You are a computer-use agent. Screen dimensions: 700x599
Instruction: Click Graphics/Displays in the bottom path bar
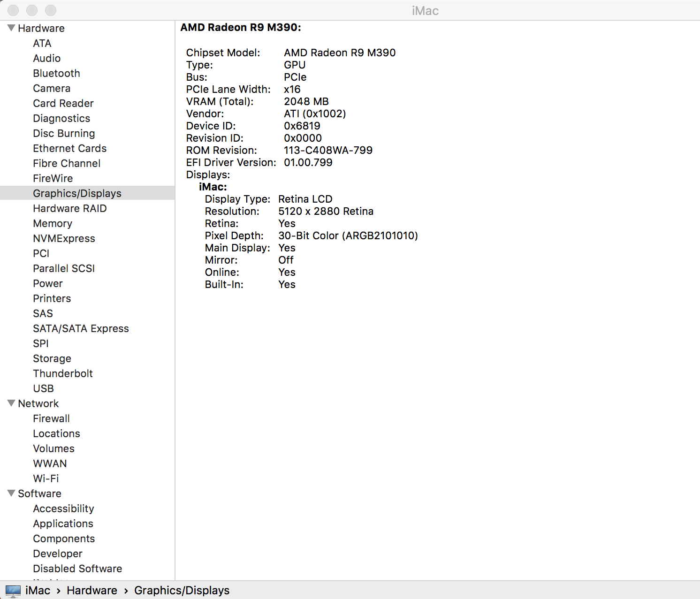(x=182, y=591)
